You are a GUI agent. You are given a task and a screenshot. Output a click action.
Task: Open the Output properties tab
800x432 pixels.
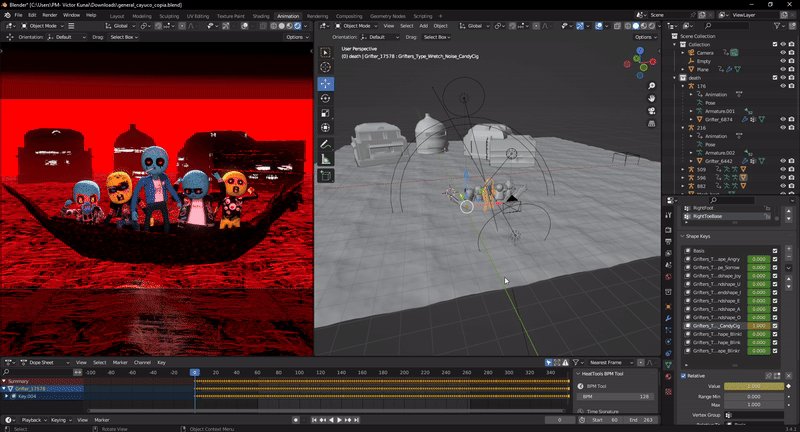(x=668, y=241)
